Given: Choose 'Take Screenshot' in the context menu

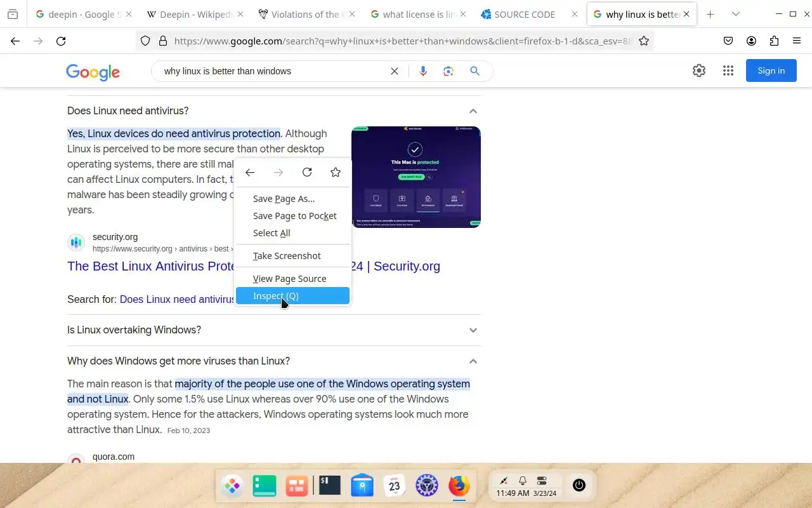Looking at the screenshot, I should click(x=292, y=256).
